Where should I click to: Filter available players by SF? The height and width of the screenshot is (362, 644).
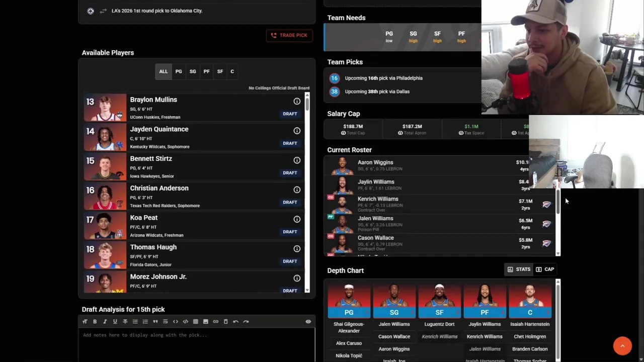[220, 71]
